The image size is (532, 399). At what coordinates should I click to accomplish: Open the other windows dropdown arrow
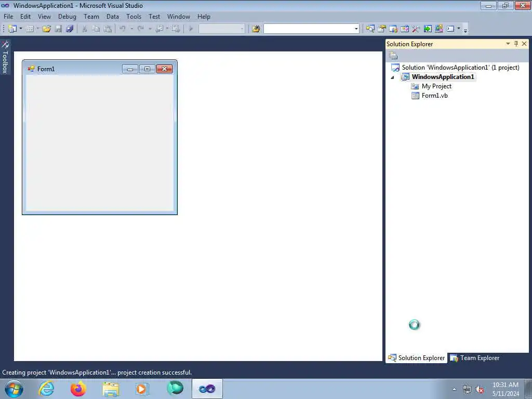[459, 29]
